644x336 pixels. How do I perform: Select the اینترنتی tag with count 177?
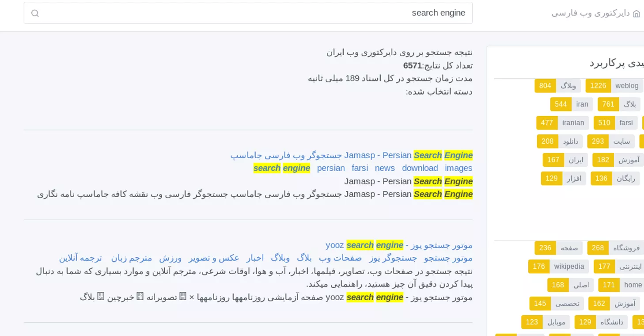(619, 267)
